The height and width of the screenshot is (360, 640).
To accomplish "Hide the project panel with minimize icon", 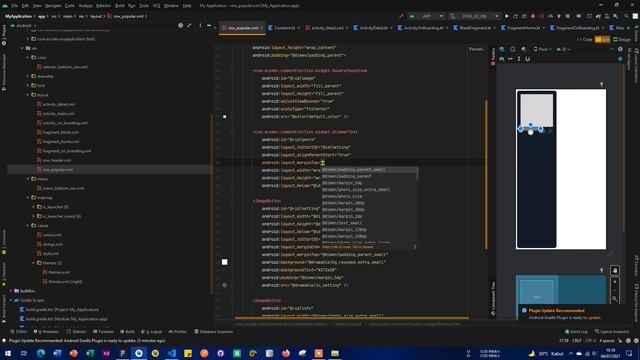I will [209, 25].
